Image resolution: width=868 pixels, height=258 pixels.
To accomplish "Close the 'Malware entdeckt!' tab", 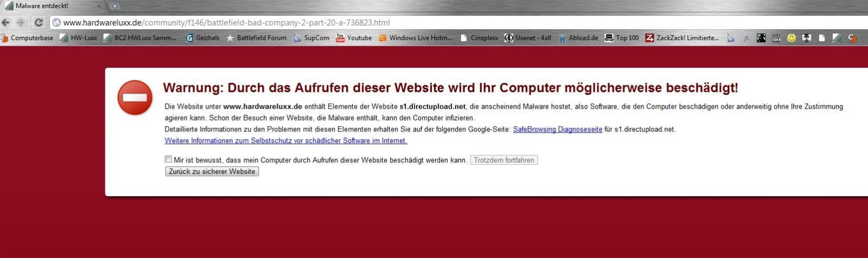I will point(99,6).
